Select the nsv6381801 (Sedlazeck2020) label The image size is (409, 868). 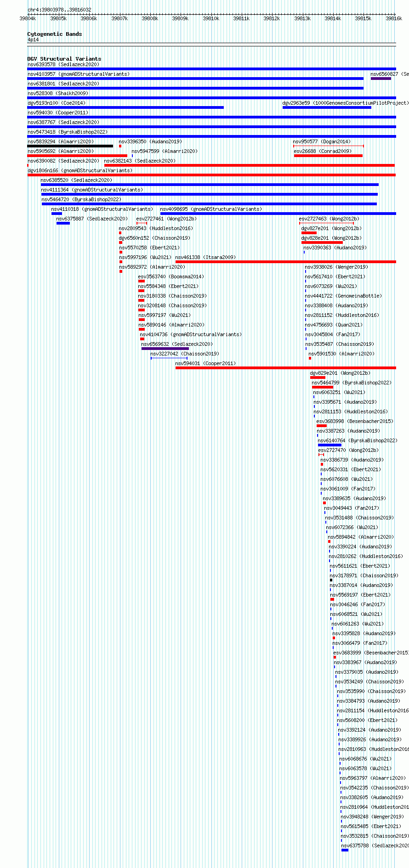(63, 84)
